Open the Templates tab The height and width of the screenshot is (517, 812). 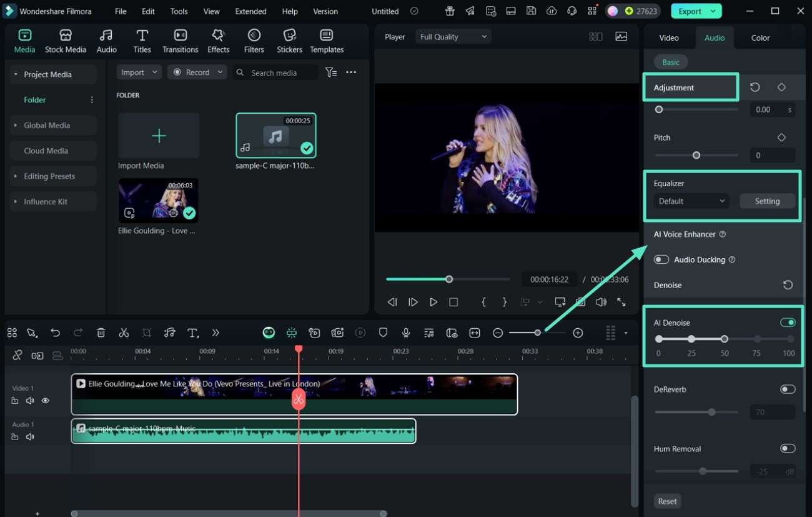(x=327, y=41)
